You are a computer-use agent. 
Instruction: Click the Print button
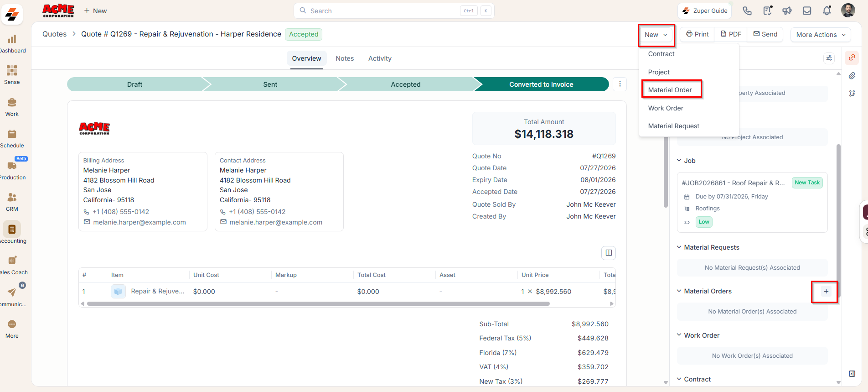point(697,34)
